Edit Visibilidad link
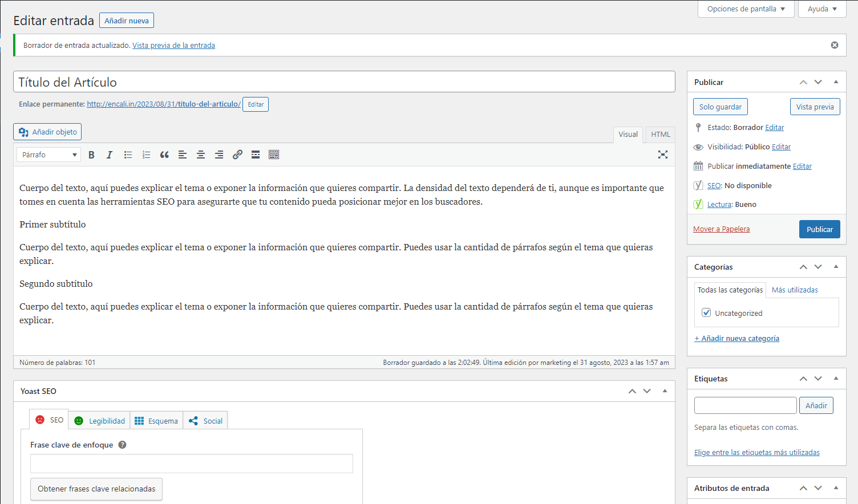 pos(781,147)
